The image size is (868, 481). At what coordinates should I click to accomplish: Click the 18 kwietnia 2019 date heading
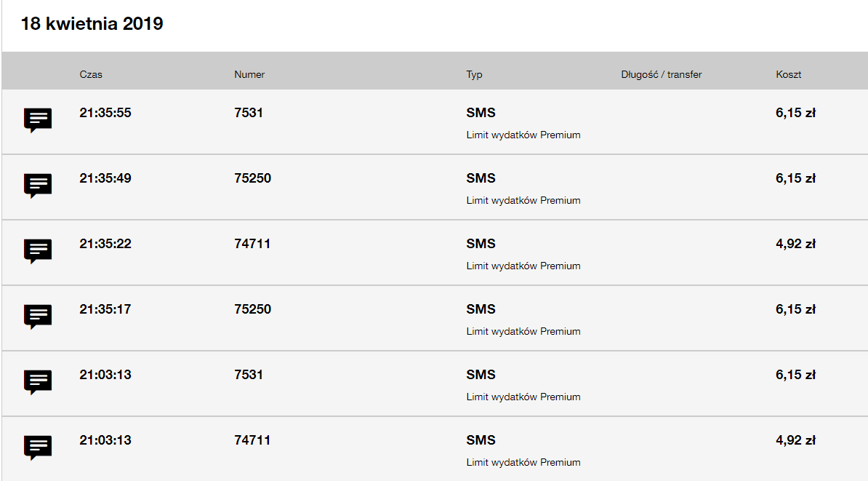point(92,23)
